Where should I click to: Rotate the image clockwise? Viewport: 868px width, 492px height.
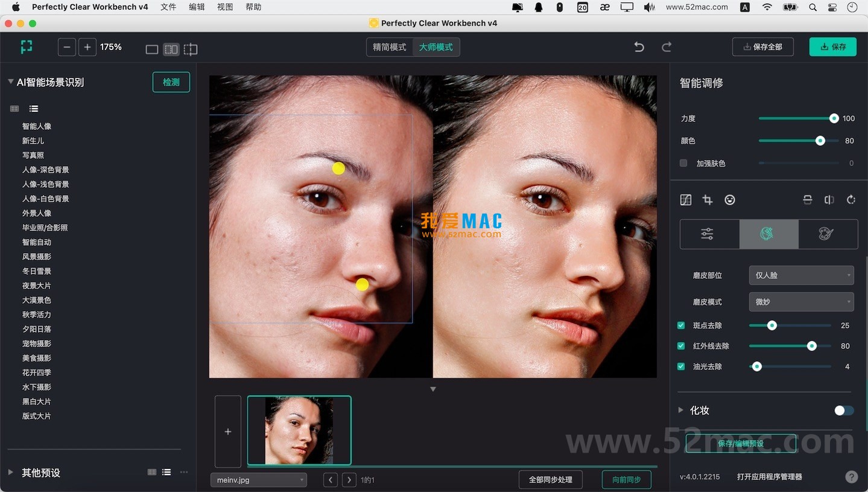851,200
